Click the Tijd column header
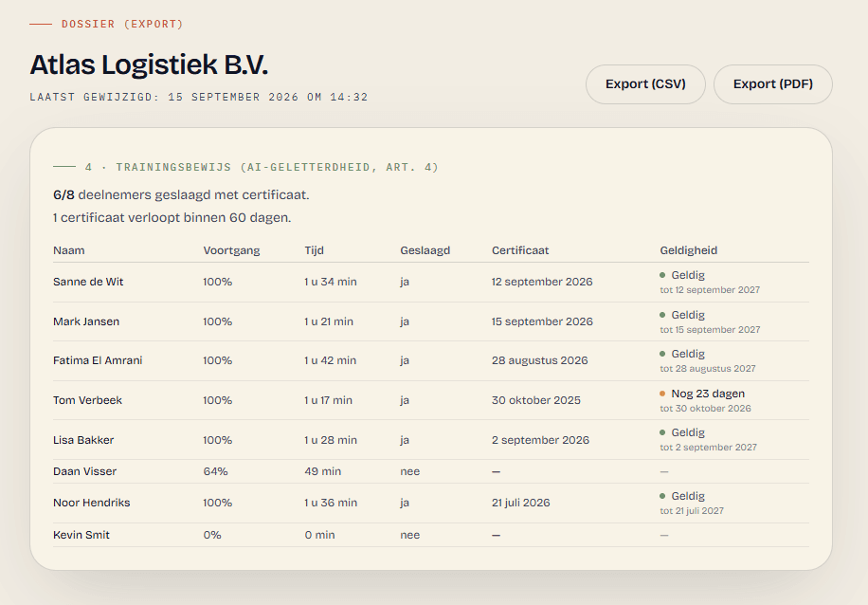The height and width of the screenshot is (605, 868). pyautogui.click(x=314, y=250)
